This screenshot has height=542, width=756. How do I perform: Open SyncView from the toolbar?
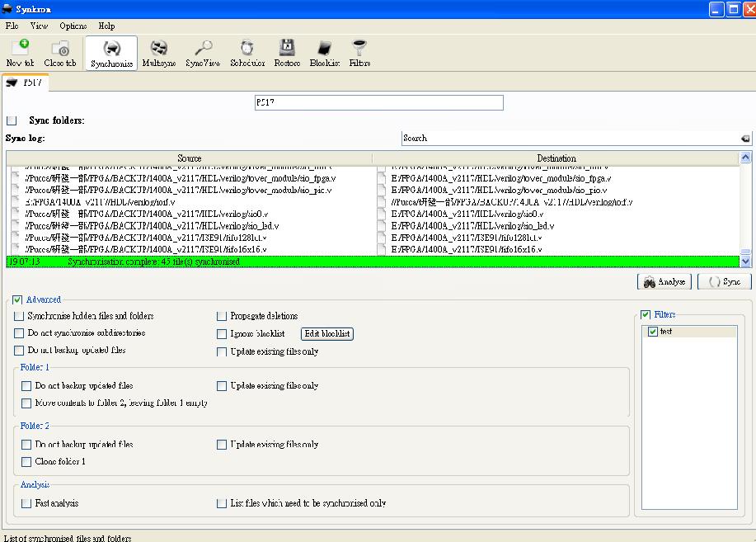203,53
